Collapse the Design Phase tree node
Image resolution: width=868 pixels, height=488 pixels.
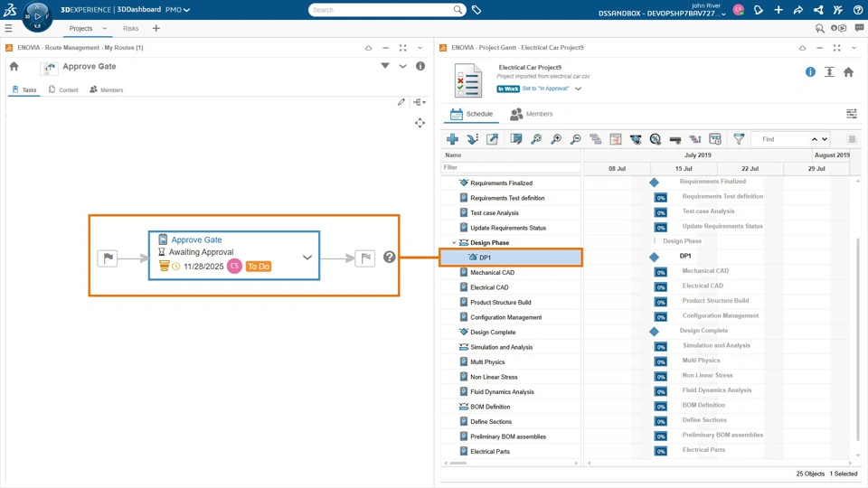coord(455,243)
